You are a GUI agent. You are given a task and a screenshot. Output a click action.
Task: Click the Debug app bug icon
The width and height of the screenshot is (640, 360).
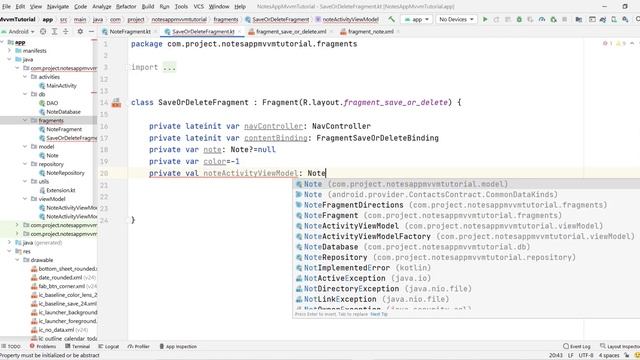[519, 19]
